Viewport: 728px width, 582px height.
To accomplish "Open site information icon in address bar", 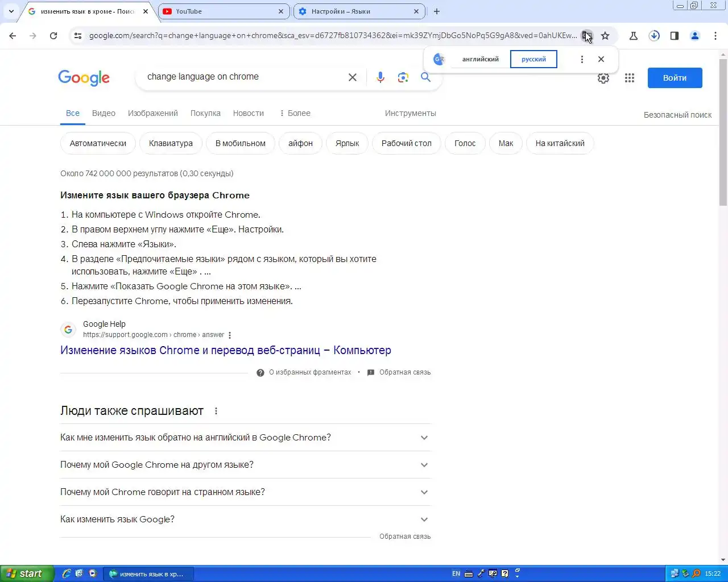I will [78, 36].
